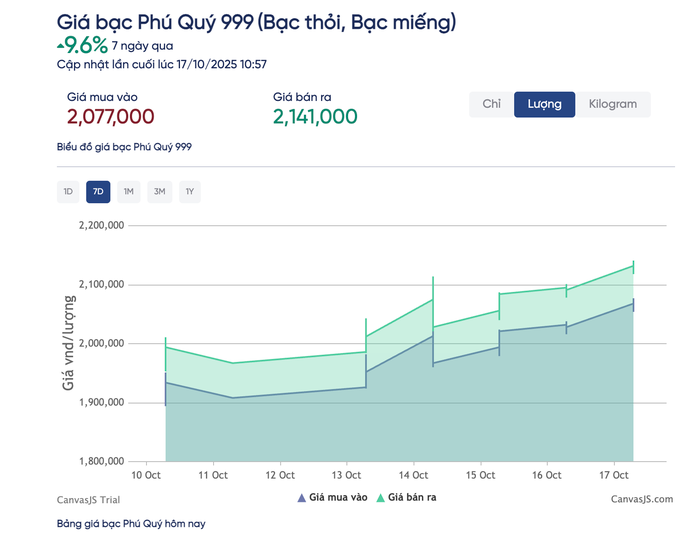Viewport: 698px width, 538px height.
Task: Open the CanvasJS.com credit link
Action: [x=641, y=498]
